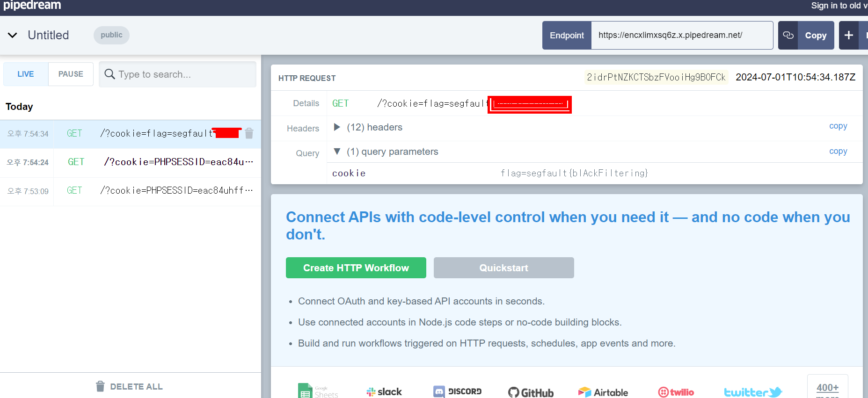Click the endpoint URL field
Viewport: 868px width, 398px height.
pyautogui.click(x=682, y=35)
